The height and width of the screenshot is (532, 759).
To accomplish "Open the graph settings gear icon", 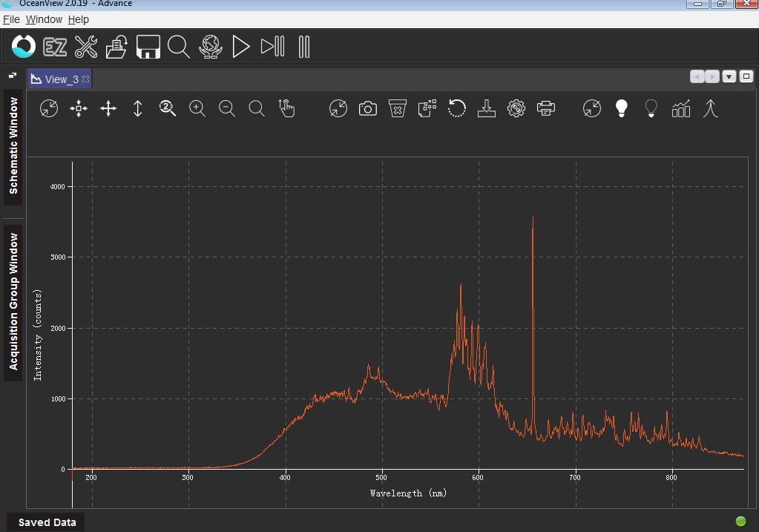I will coord(516,108).
